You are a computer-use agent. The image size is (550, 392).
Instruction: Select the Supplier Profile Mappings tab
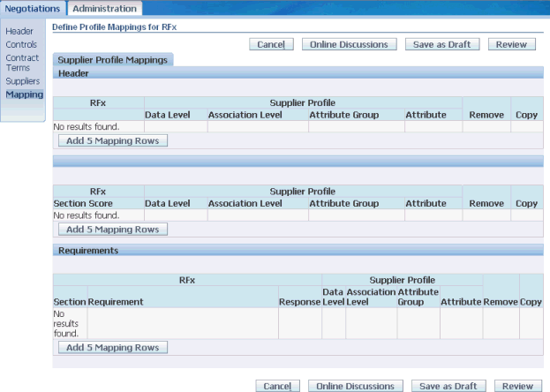click(x=113, y=60)
